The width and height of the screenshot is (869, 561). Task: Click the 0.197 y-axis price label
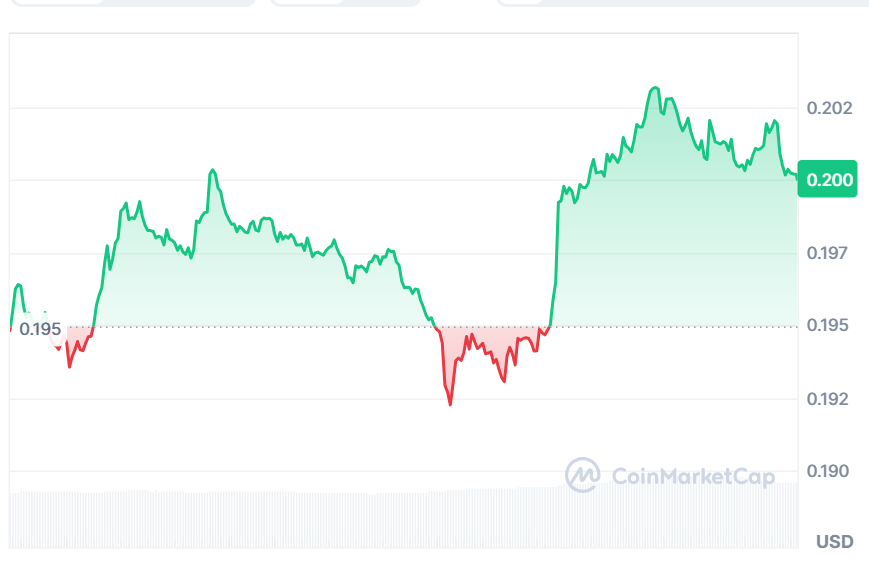[x=829, y=253]
